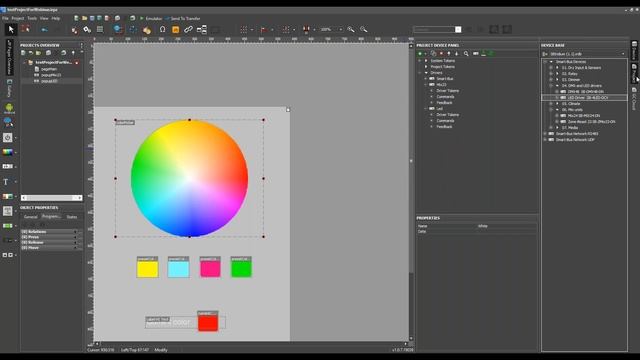This screenshot has width=640, height=360.
Task: Click Send To Transfer button
Action: pyautogui.click(x=182, y=18)
